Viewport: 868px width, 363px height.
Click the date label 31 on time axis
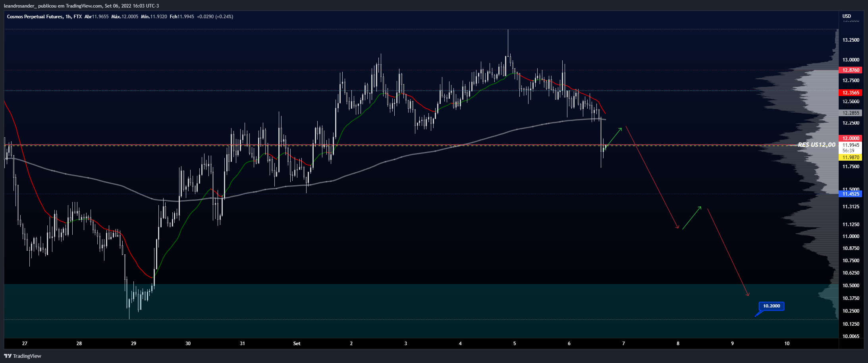(242, 344)
